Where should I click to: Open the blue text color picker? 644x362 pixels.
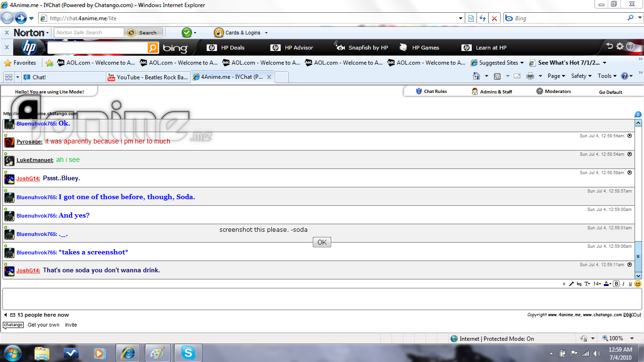608,284
